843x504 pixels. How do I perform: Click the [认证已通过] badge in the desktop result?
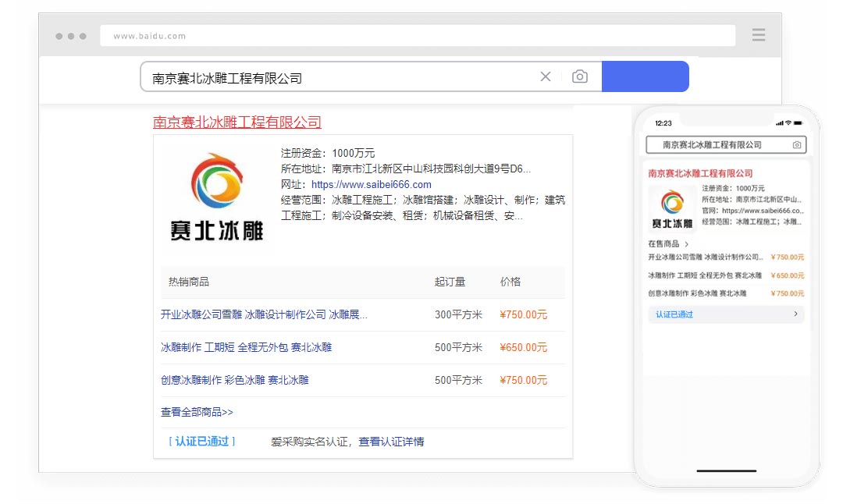[x=202, y=441]
